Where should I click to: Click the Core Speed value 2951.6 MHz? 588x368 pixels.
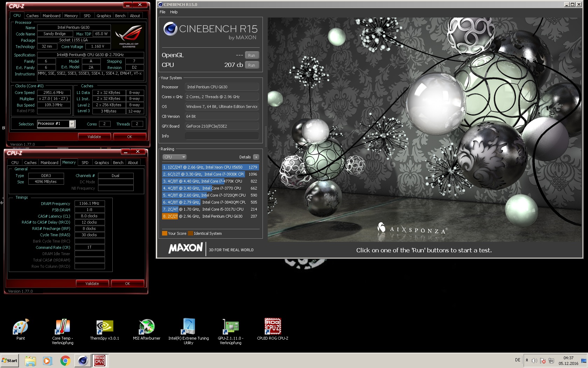[x=54, y=93]
